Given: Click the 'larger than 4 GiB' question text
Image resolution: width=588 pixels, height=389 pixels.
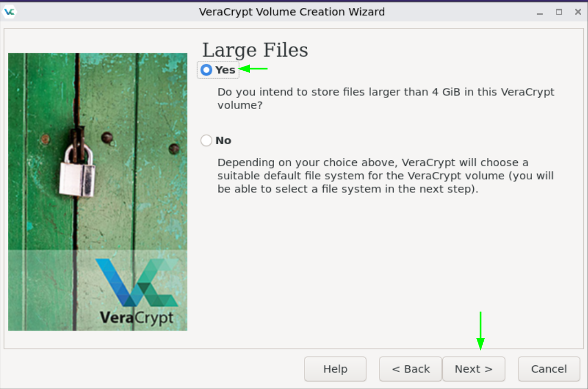Looking at the screenshot, I should (386, 98).
